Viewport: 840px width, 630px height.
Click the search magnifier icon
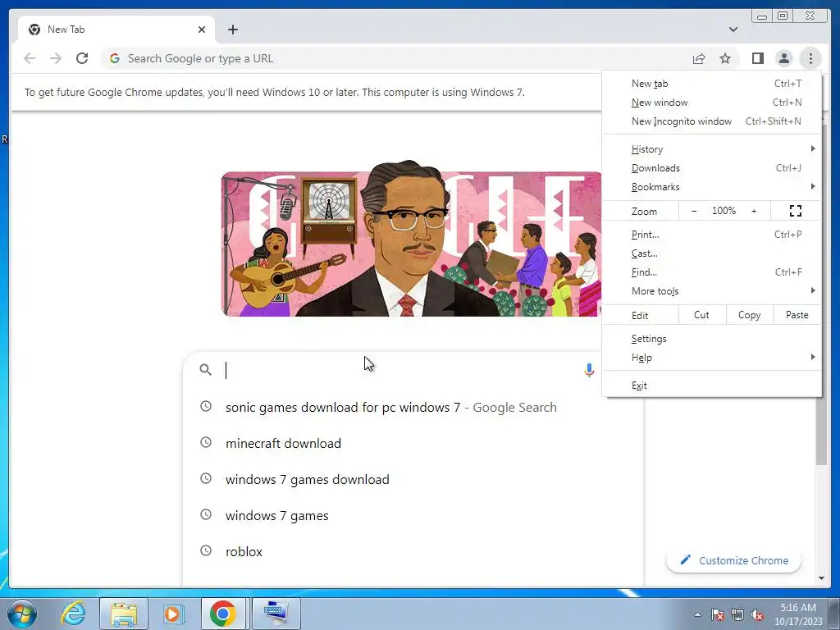point(205,370)
